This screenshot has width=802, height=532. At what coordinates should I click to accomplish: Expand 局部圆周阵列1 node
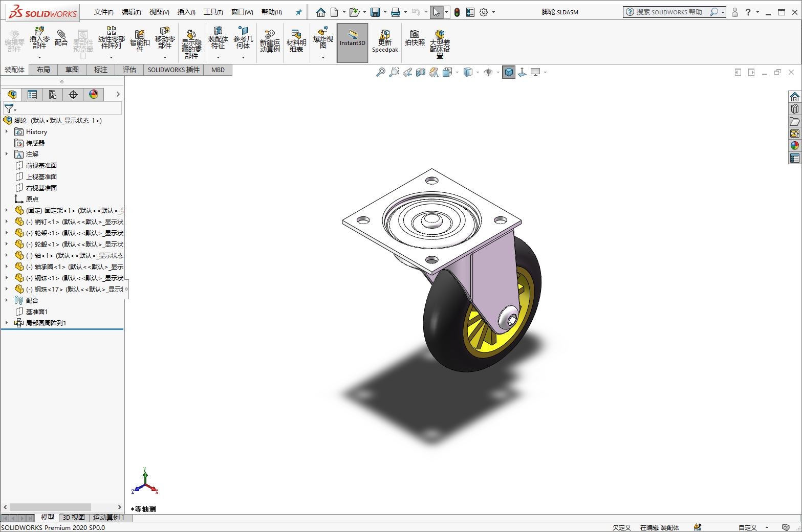(x=7, y=323)
